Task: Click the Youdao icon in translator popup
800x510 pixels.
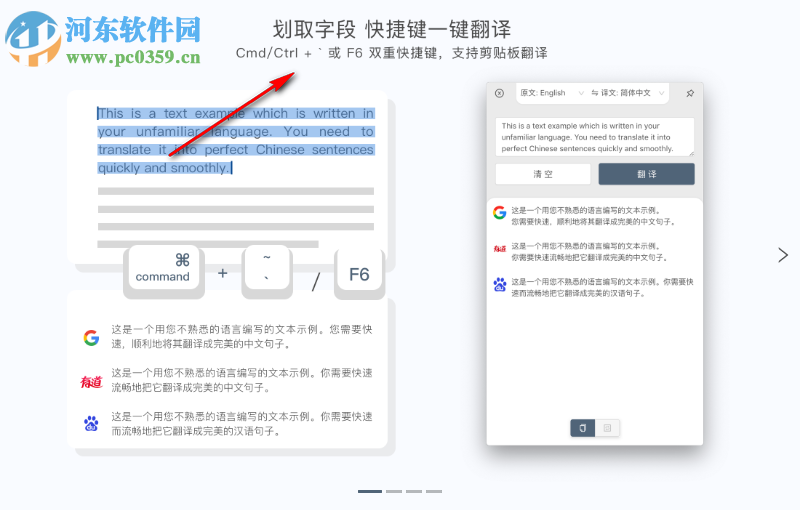Action: (x=499, y=248)
